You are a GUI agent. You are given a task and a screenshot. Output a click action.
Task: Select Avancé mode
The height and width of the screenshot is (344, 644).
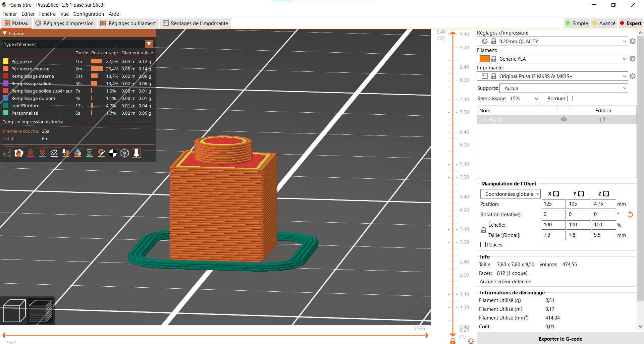point(604,23)
